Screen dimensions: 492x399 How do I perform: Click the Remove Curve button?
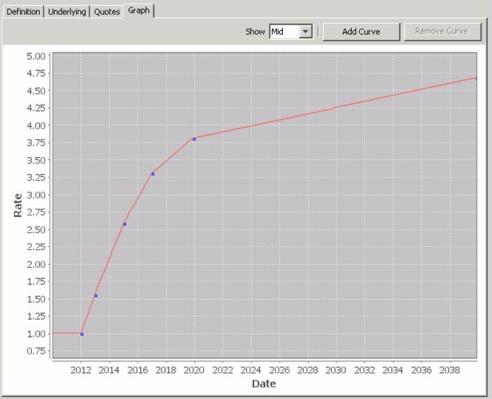coord(442,31)
